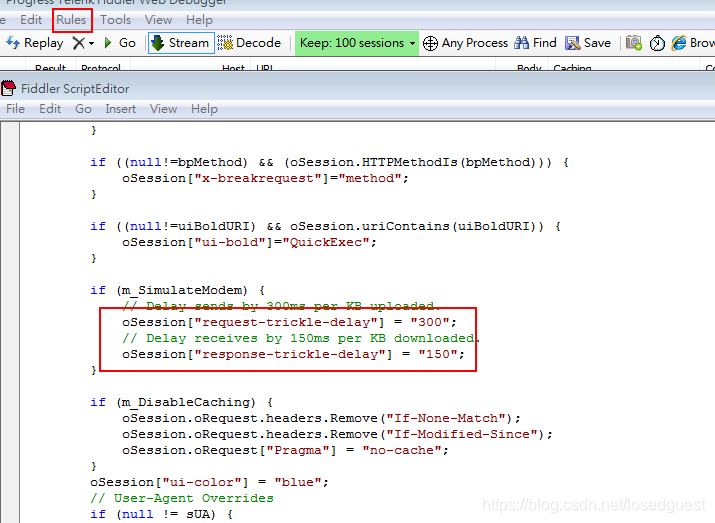Click the text "x-breakrequest" in code
The width and height of the screenshot is (715, 523).
(x=258, y=178)
